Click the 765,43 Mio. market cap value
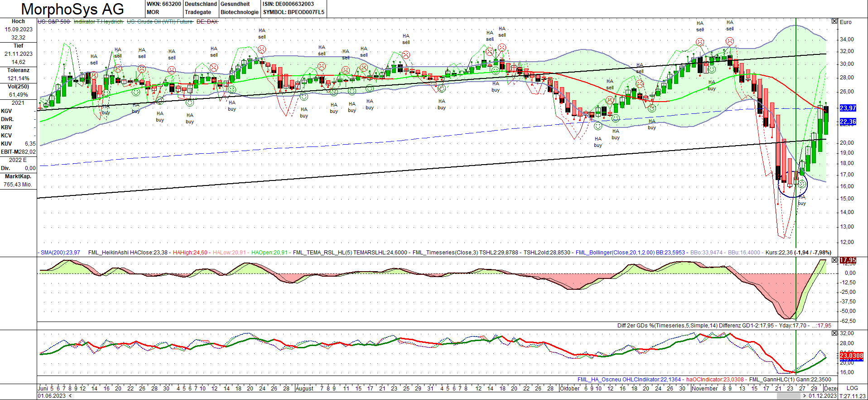 click(x=18, y=185)
